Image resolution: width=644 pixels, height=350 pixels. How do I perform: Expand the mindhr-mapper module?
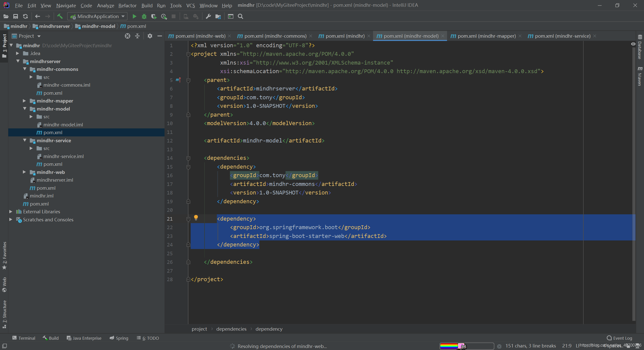(24, 101)
